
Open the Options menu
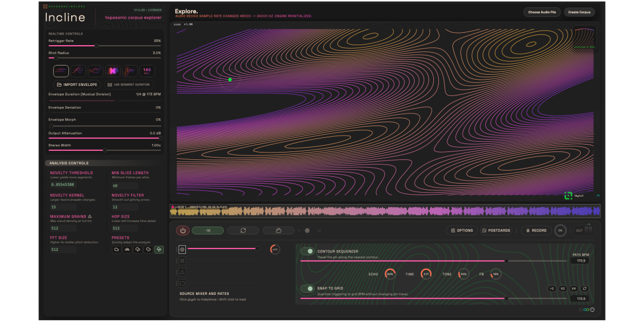pyautogui.click(x=461, y=230)
